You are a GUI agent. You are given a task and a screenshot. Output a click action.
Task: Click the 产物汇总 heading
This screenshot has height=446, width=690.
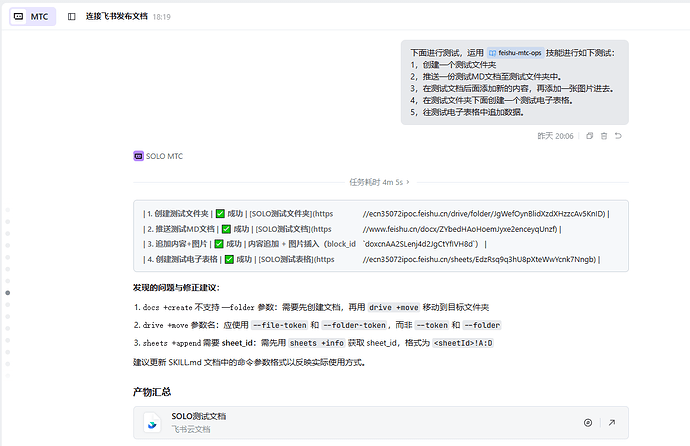(152, 392)
